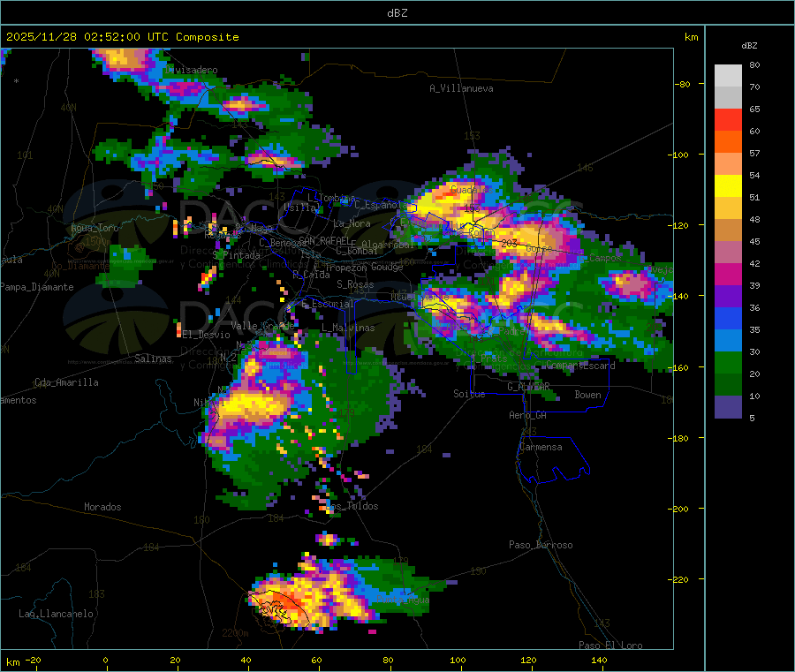The height and width of the screenshot is (672, 795).
Task: Select the 45 value on the color scale
Action: [754, 241]
